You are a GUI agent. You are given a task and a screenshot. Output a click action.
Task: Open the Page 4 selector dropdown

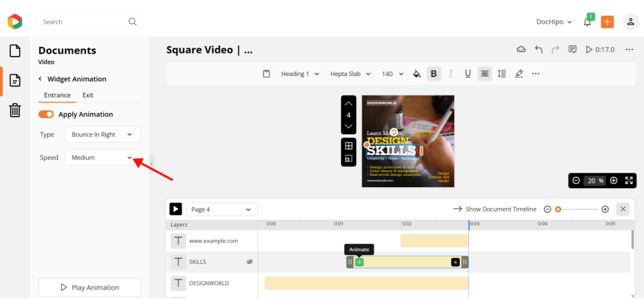click(222, 209)
